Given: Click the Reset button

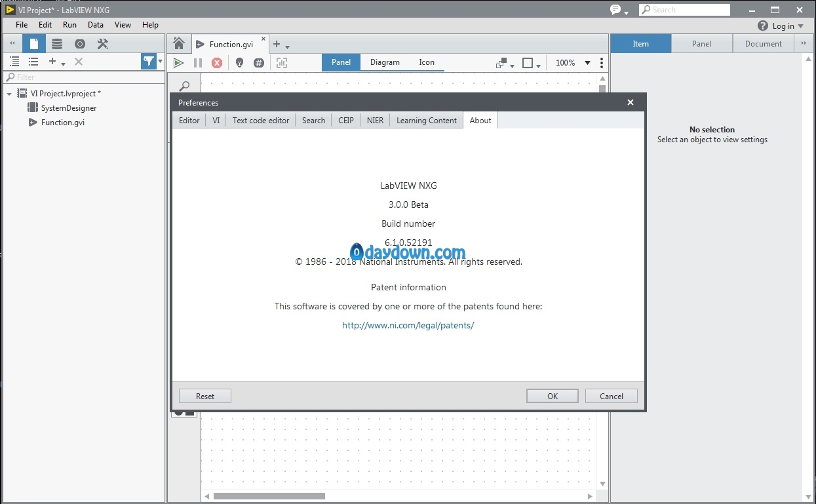Looking at the screenshot, I should tap(205, 396).
